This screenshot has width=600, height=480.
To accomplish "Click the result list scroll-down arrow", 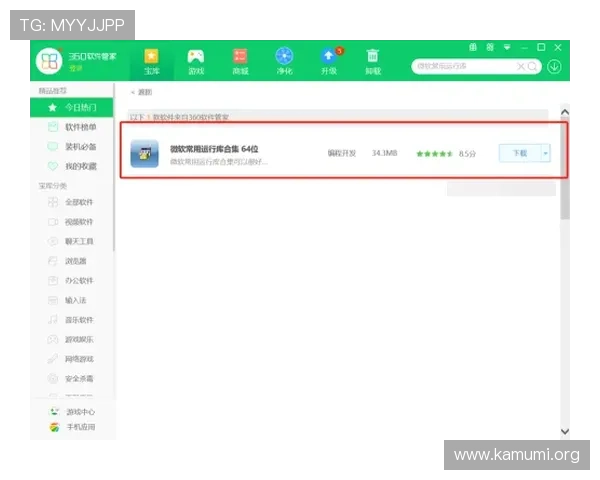I will [x=564, y=431].
